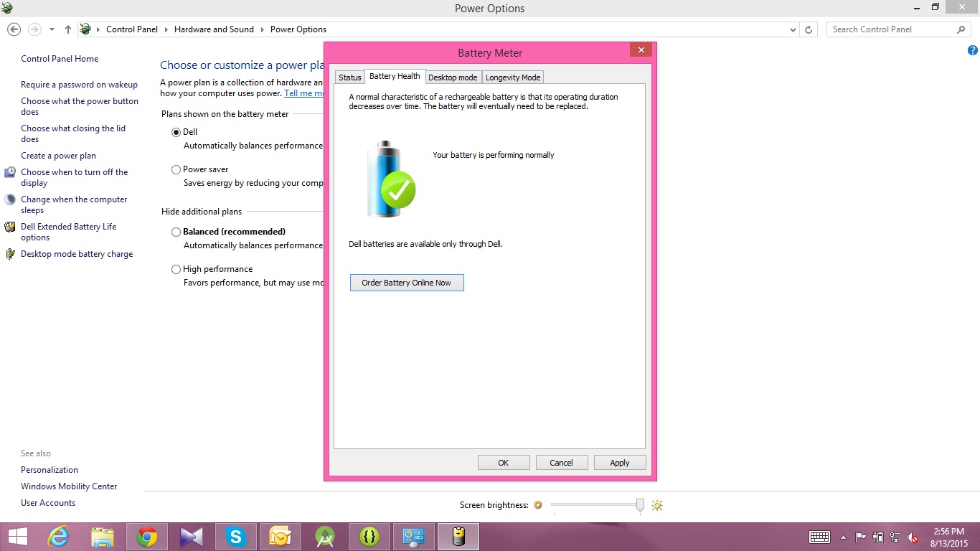This screenshot has width=980, height=551.
Task: Open Personalization under See also
Action: click(x=50, y=470)
